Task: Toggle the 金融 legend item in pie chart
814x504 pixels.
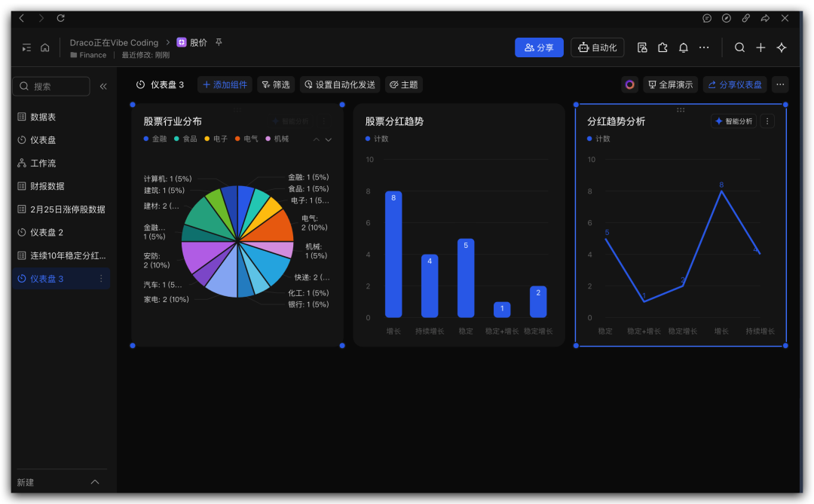Action: [x=155, y=139]
